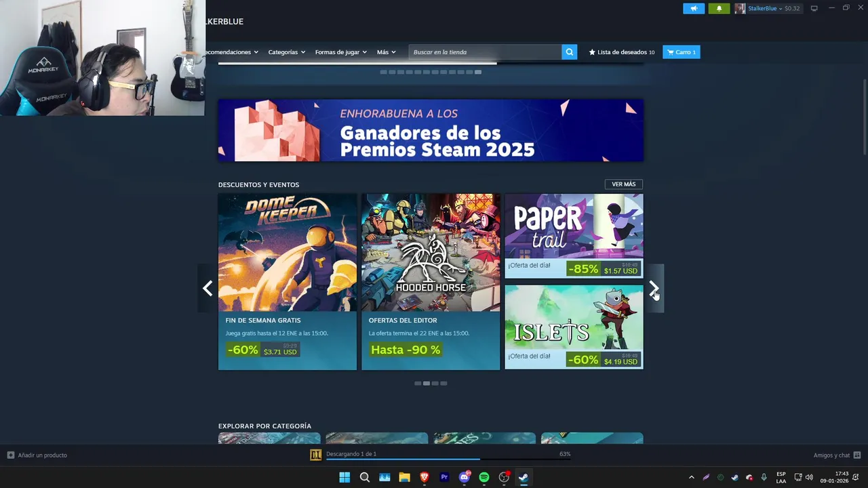This screenshot has width=868, height=488.
Task: Select the third discounts carousel page dot
Action: 435,384
